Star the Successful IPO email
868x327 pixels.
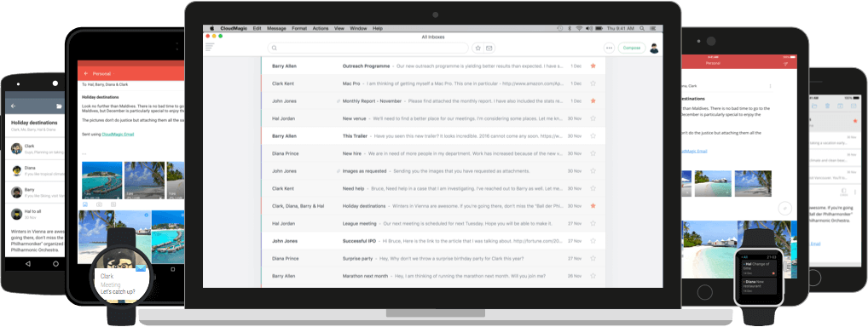tap(593, 241)
